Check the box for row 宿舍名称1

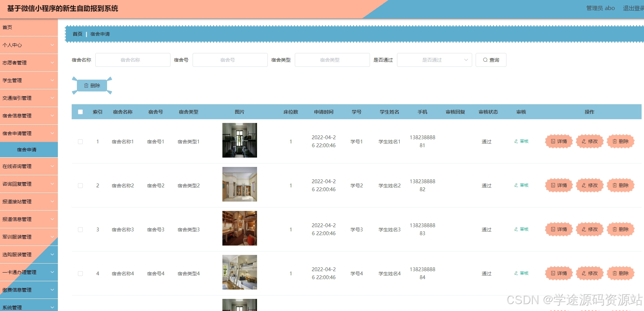(x=80, y=142)
